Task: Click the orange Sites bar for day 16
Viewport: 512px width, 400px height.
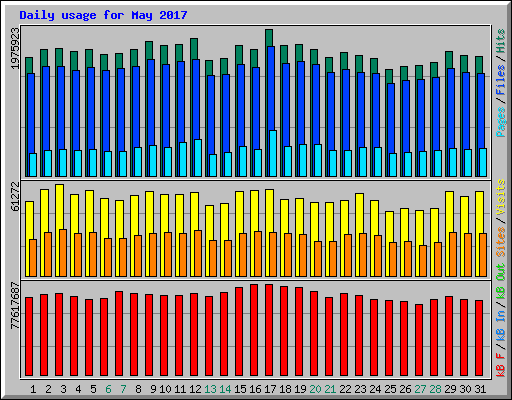Action: (x=258, y=254)
